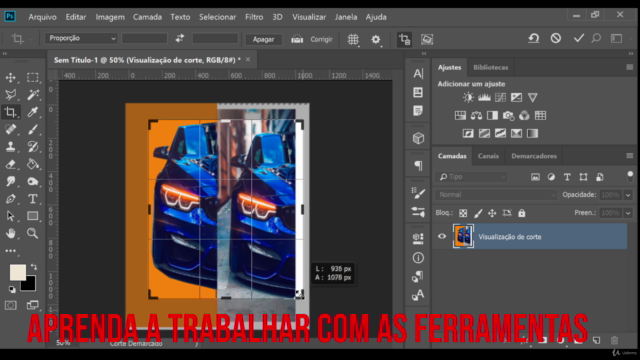Select the History Brush tool

[33, 147]
